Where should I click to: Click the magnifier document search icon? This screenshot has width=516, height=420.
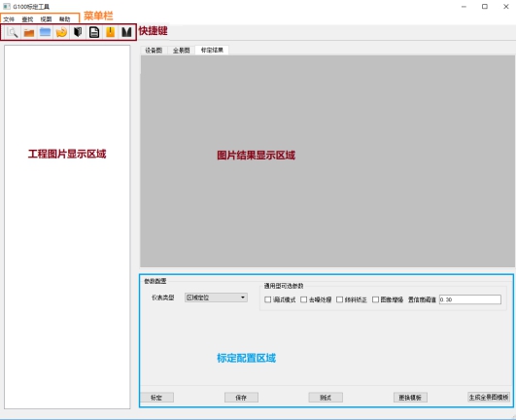[x=13, y=32]
